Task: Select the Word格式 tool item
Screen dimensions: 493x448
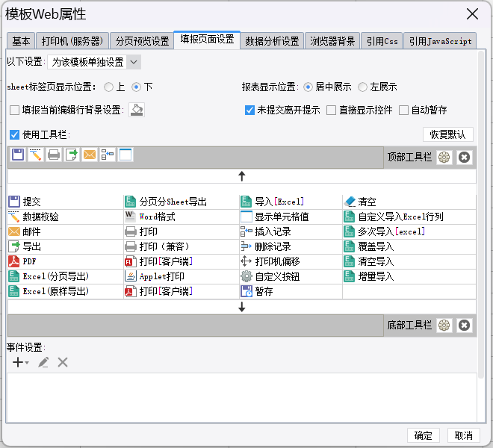Action: pos(182,217)
